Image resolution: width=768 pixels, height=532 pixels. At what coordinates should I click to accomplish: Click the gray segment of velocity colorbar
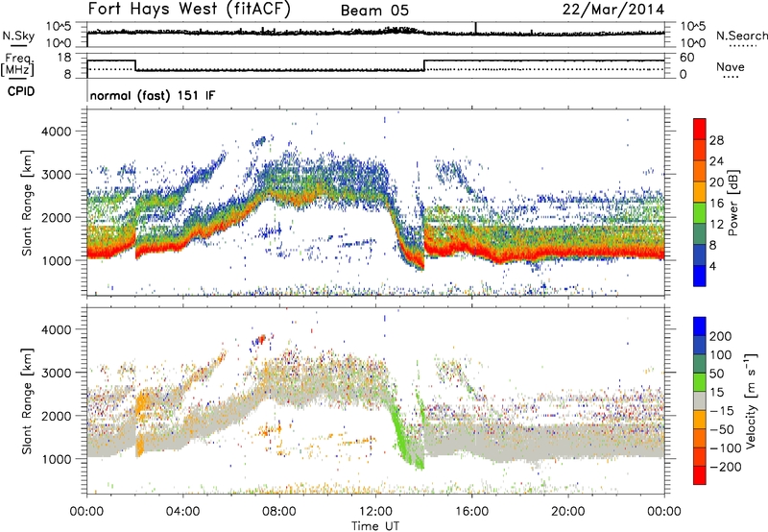700,401
